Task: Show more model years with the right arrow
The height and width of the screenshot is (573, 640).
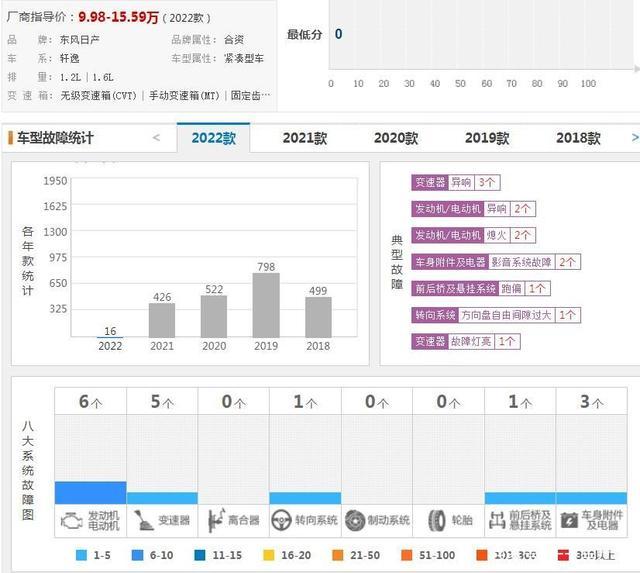Action: pos(633,138)
